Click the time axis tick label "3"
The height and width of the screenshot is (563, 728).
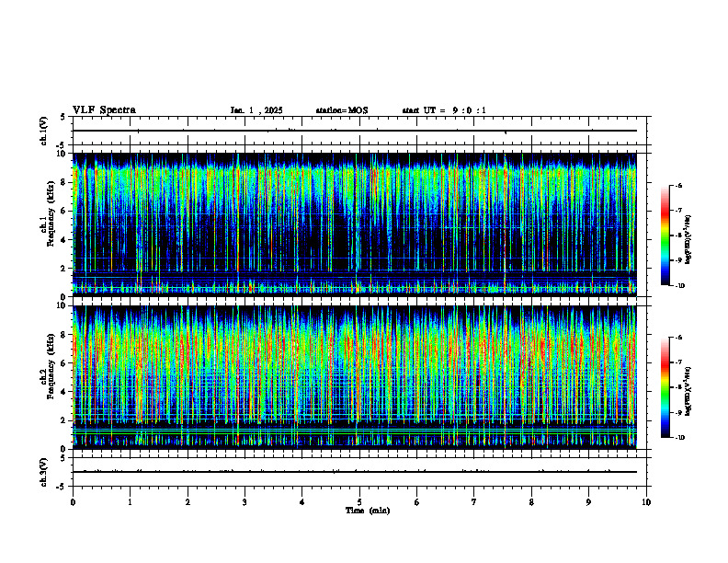[245, 502]
